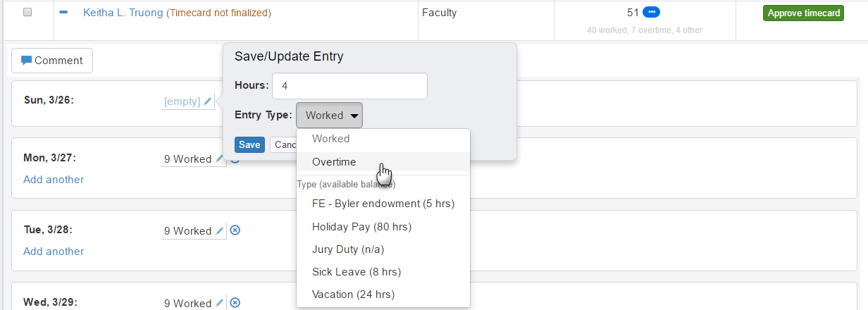Select Sick Leave (8 hrs) option

pos(356,272)
